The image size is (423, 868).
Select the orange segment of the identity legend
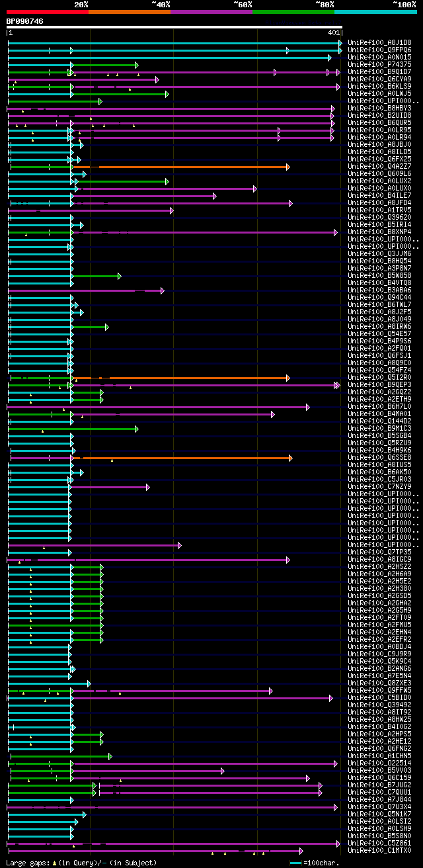pyautogui.click(x=130, y=12)
